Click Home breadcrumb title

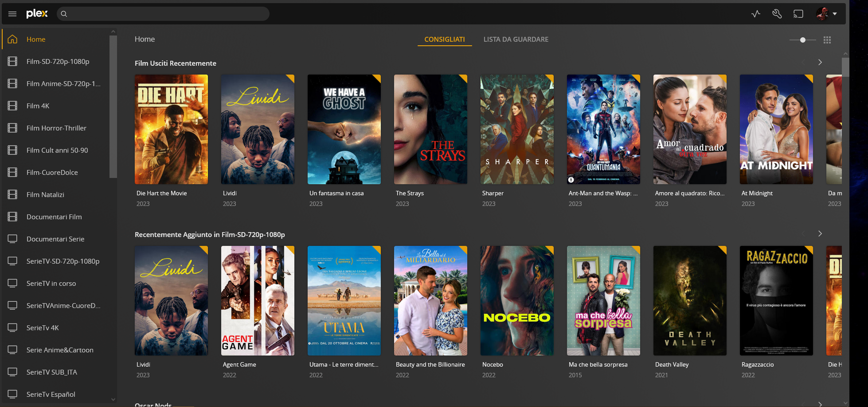(x=145, y=39)
